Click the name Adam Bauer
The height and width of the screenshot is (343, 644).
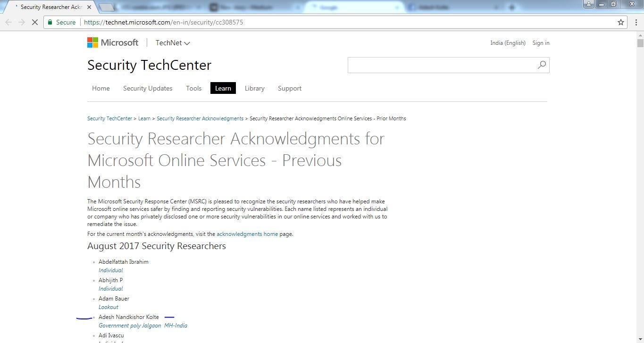click(114, 299)
